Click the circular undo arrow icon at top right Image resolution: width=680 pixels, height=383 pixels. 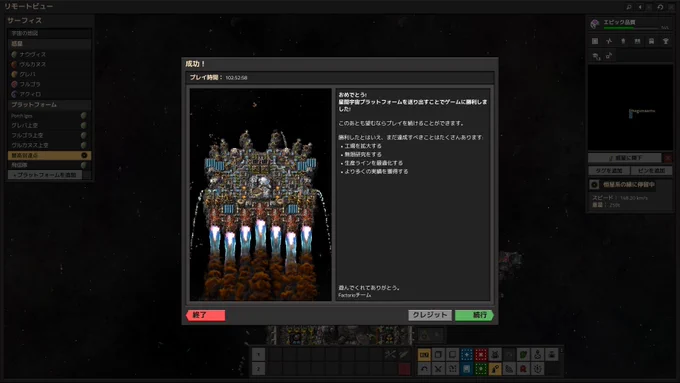coord(660,7)
